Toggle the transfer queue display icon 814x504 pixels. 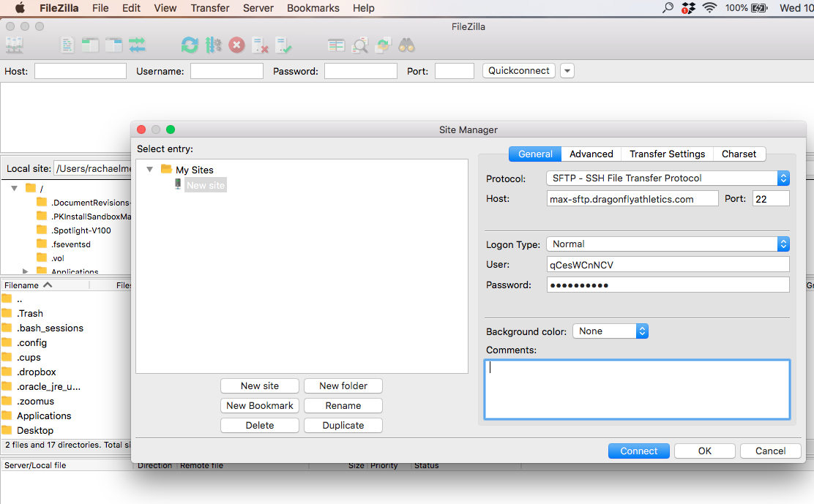137,45
